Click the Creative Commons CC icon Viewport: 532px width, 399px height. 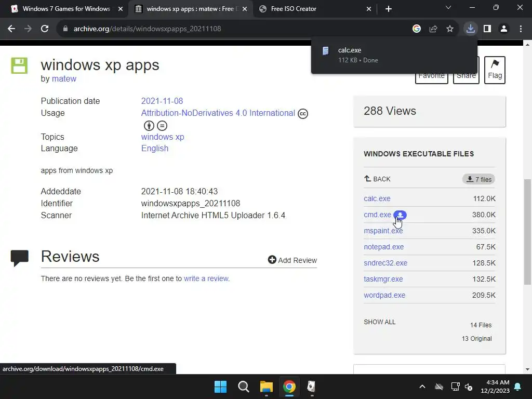303,114
